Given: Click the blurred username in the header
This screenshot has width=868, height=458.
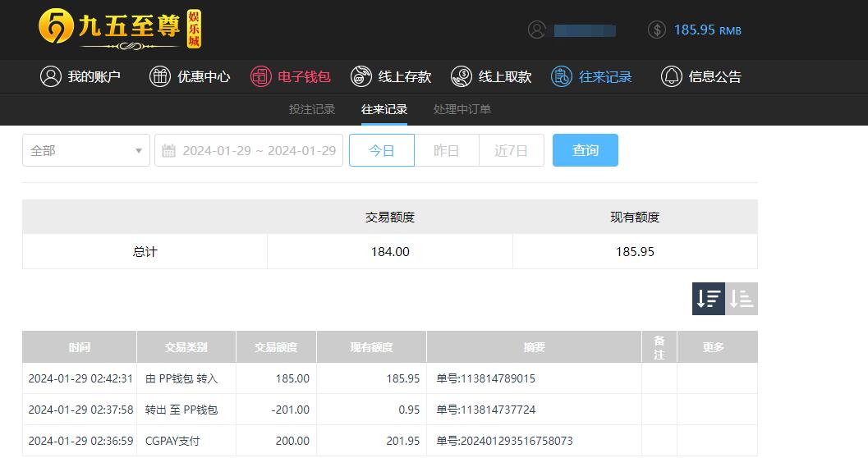Looking at the screenshot, I should (x=586, y=30).
